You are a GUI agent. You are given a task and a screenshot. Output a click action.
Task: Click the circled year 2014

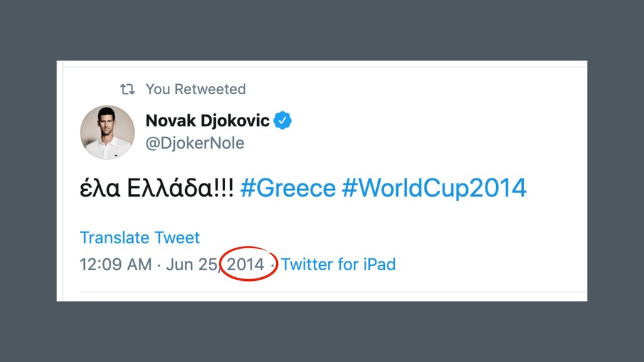click(x=246, y=264)
